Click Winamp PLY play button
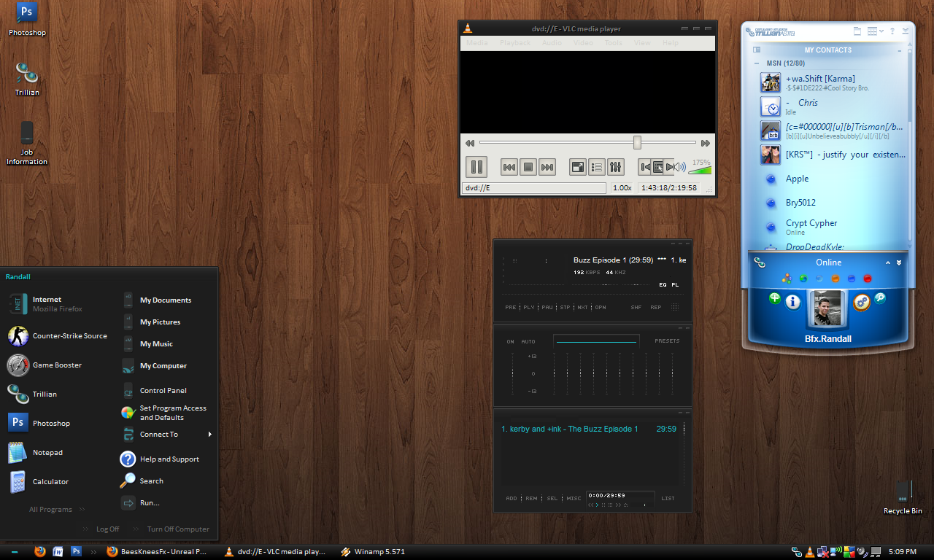 (529, 307)
